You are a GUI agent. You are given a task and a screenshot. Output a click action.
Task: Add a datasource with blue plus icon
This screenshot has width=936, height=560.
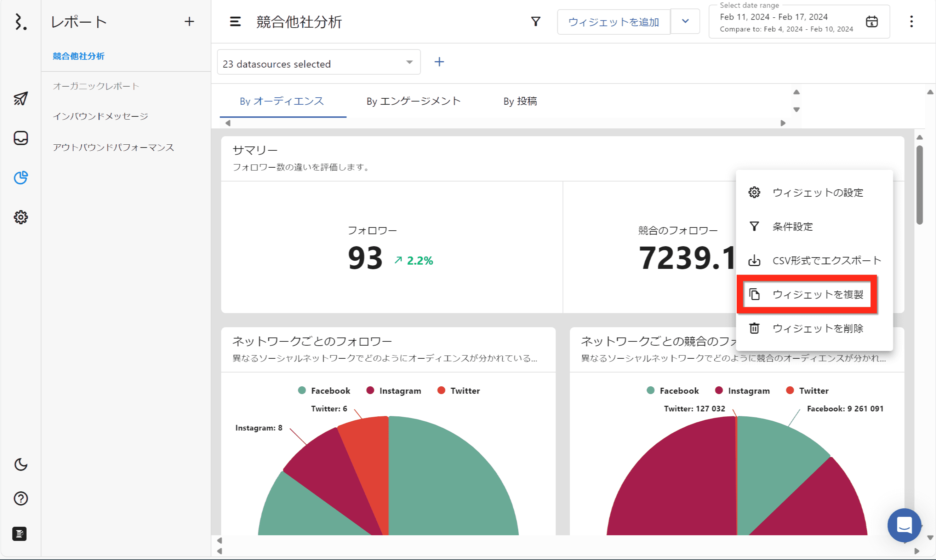(x=439, y=62)
